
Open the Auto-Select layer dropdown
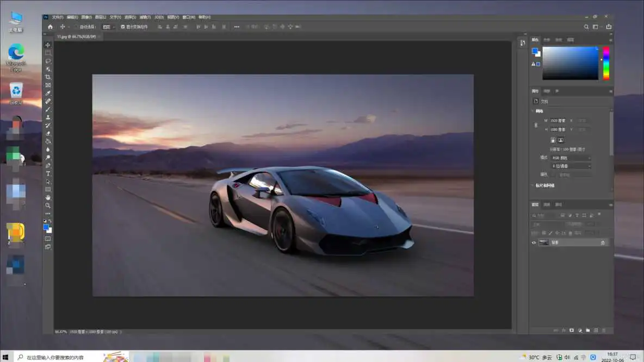point(108,27)
